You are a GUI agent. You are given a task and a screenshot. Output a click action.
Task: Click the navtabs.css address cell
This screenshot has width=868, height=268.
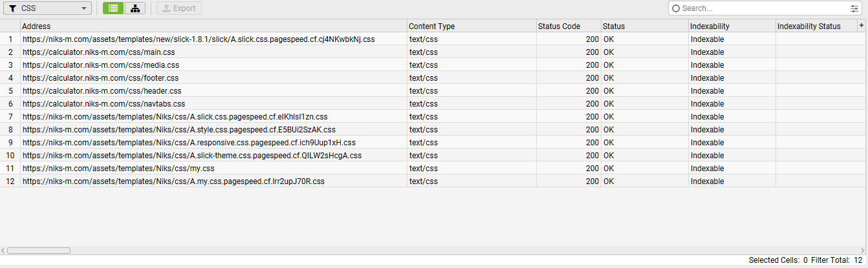104,104
